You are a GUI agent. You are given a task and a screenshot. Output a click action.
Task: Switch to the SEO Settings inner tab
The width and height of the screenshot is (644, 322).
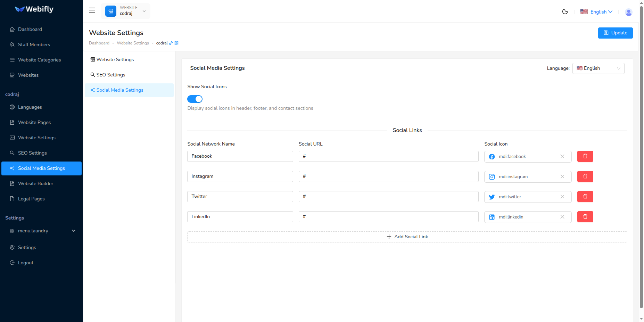(111, 75)
